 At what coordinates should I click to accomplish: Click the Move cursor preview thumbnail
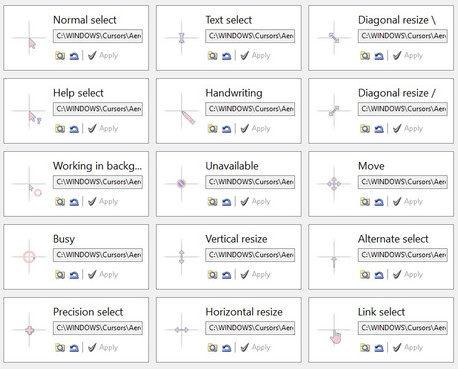(334, 184)
